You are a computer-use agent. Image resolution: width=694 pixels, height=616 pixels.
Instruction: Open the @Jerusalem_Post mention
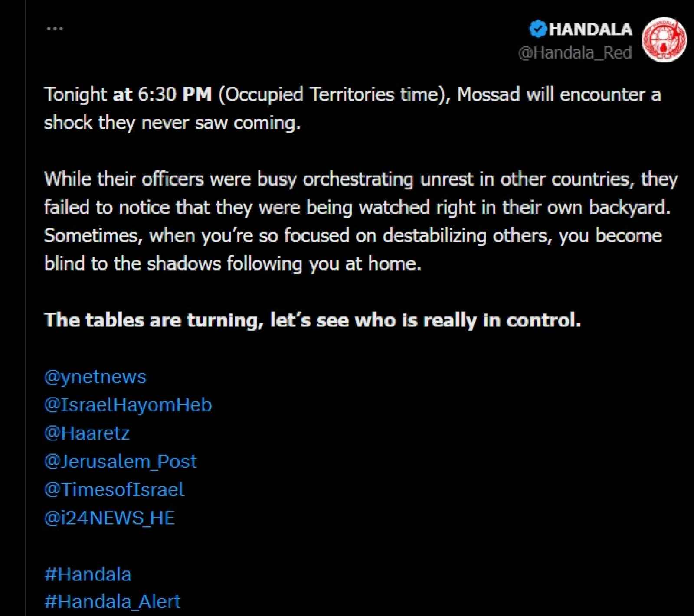tap(120, 461)
